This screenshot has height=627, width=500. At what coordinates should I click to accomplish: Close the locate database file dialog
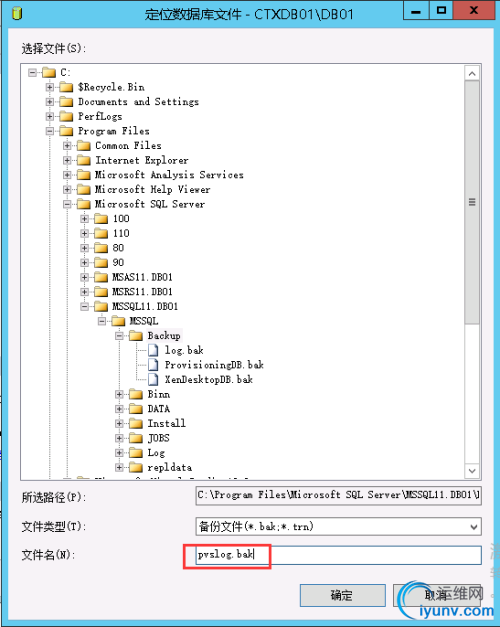pyautogui.click(x=474, y=10)
